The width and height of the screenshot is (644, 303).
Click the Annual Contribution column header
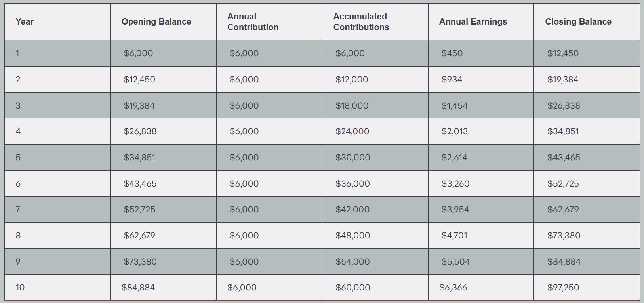pyautogui.click(x=253, y=22)
